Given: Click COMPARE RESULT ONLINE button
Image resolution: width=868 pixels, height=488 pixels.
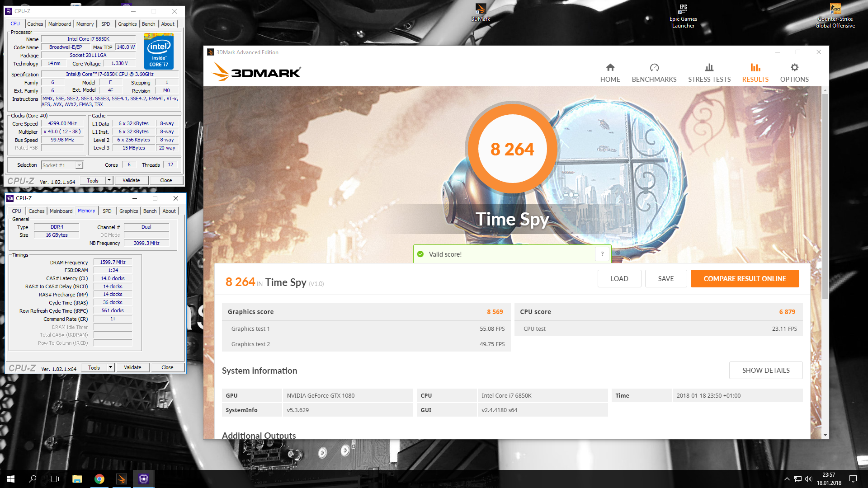Looking at the screenshot, I should click(x=745, y=279).
